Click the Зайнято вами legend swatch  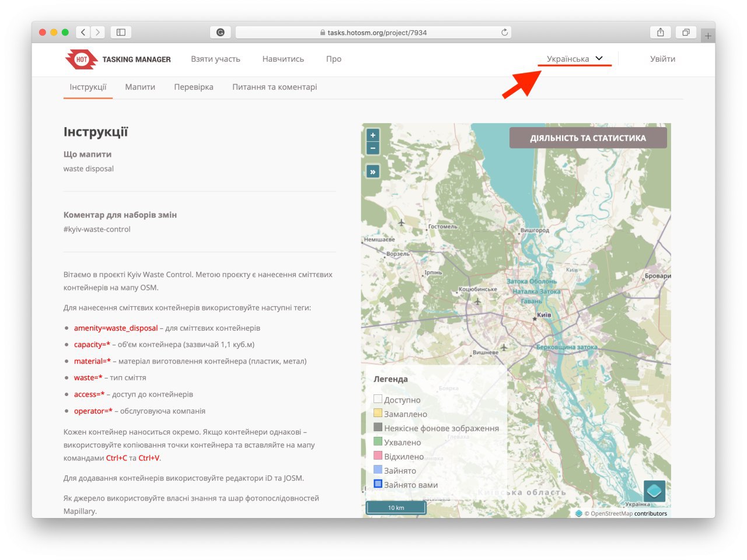coord(378,484)
